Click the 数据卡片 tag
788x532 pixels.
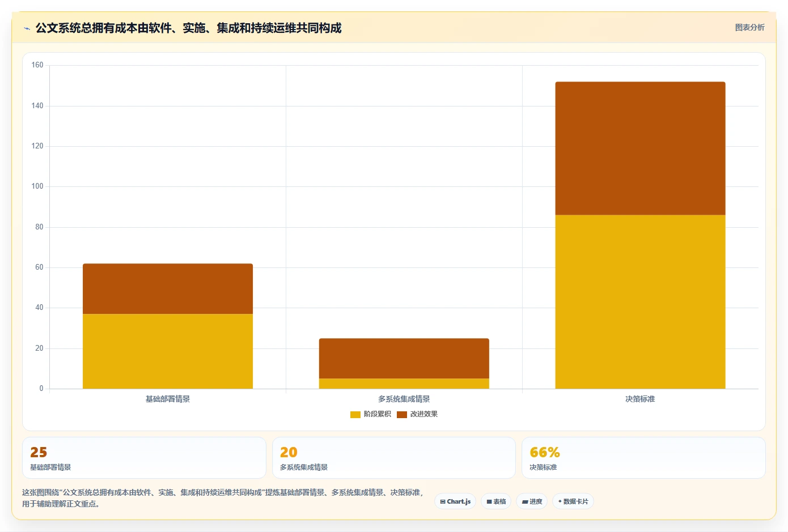tap(573, 501)
